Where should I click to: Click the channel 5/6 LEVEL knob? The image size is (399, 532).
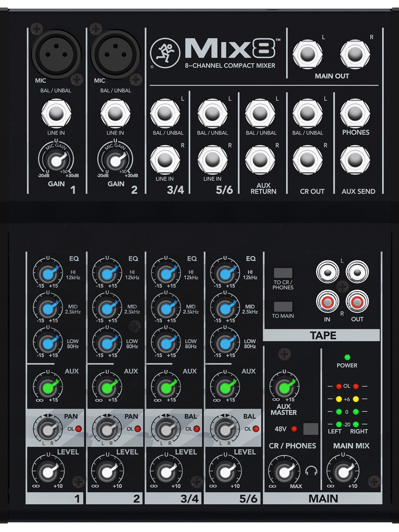click(225, 472)
